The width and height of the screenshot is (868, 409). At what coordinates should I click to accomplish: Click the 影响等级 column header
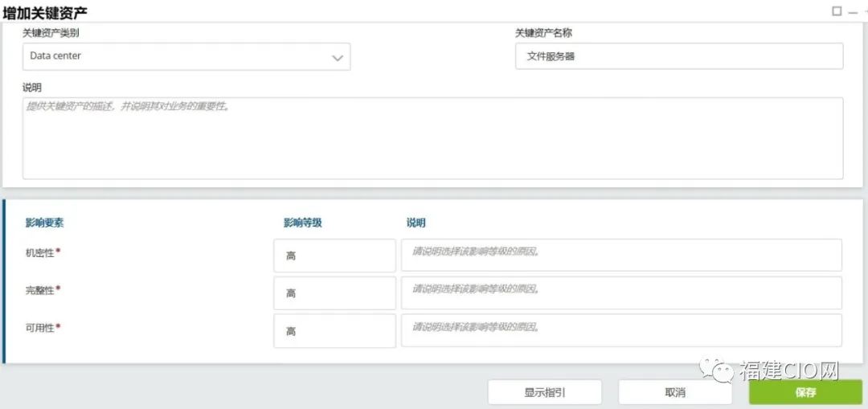(302, 223)
